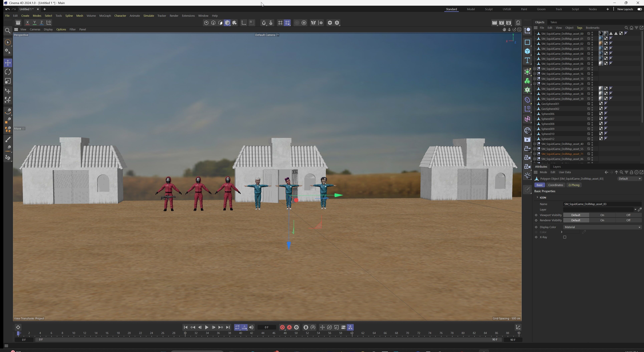Toggle workplane grid icon
This screenshot has width=644, height=352.
pyautogui.click(x=280, y=23)
